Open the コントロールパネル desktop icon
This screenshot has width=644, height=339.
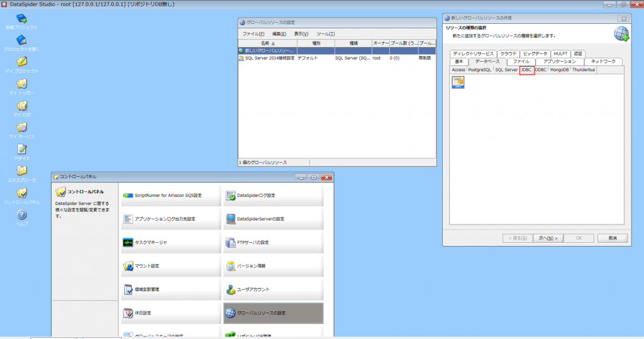[21, 192]
